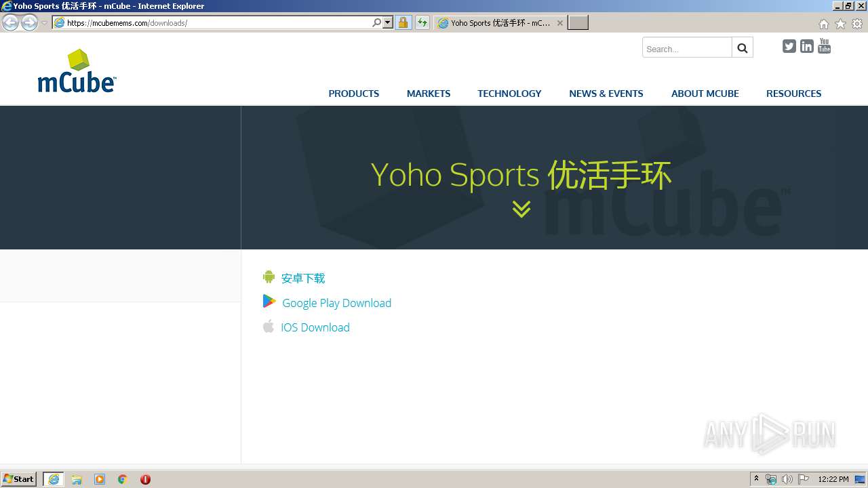Go back with browser Back button

[11, 23]
